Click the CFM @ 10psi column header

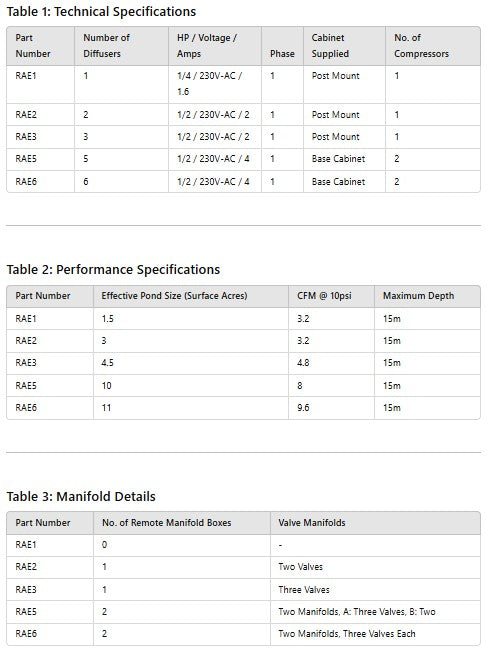pyautogui.click(x=324, y=296)
